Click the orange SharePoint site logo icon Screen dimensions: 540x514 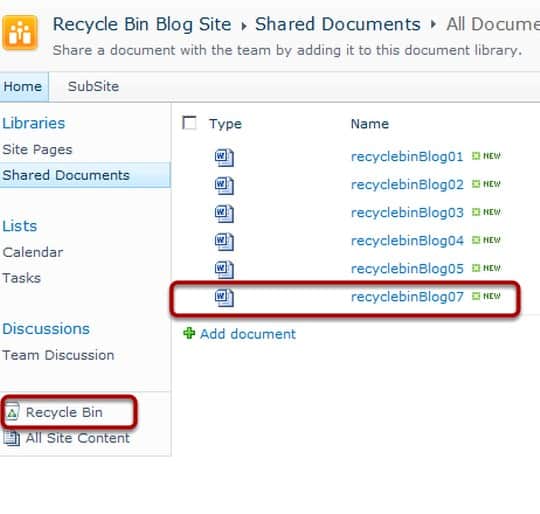pos(20,33)
